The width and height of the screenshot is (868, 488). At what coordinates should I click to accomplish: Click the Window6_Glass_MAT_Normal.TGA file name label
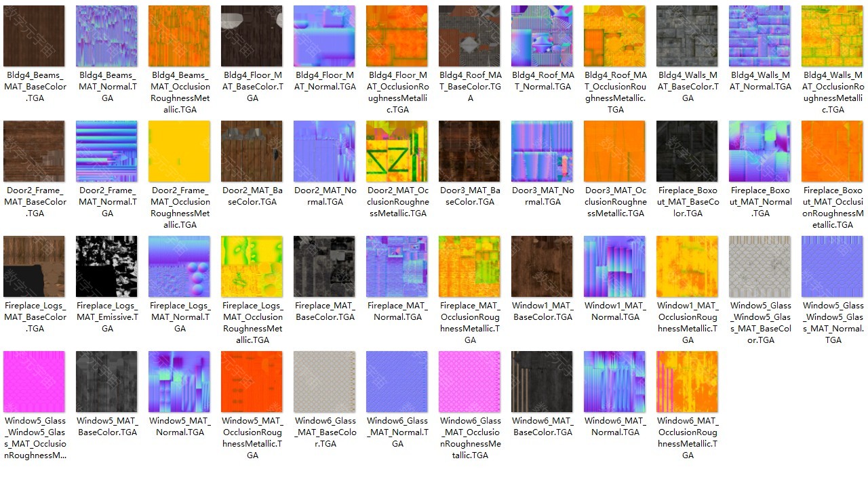(x=397, y=432)
